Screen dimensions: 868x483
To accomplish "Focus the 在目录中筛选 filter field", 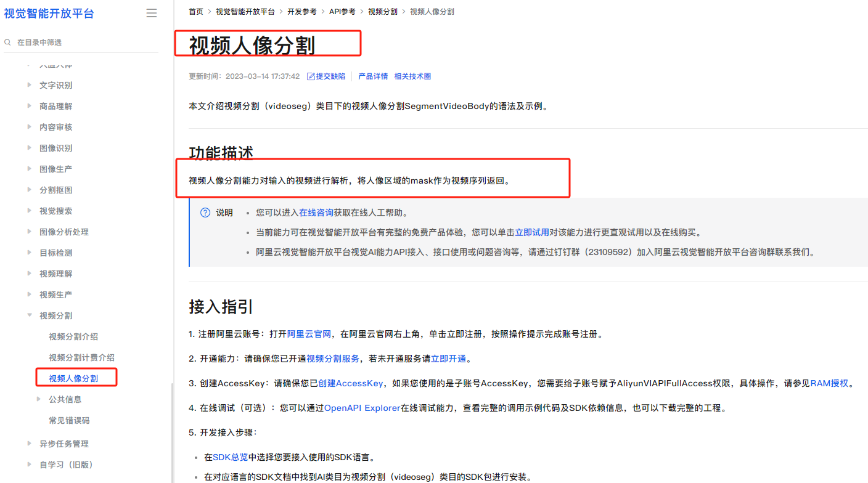I will [81, 43].
